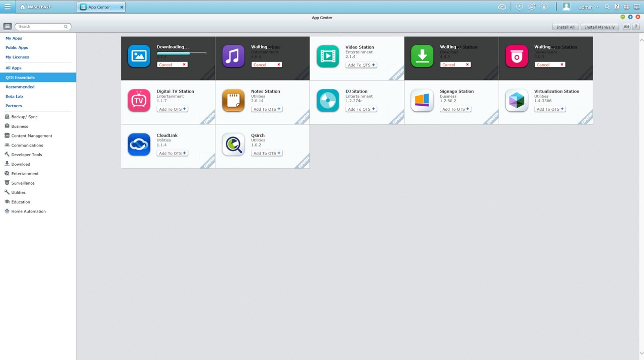Select Recommended in the sidebar
The height and width of the screenshot is (360, 644).
pyautogui.click(x=20, y=87)
